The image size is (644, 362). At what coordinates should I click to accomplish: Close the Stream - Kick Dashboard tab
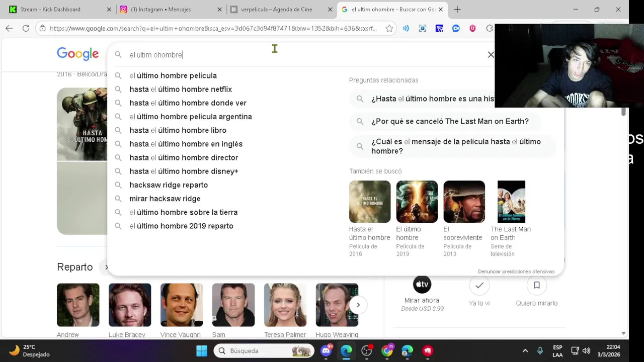pos(109,10)
